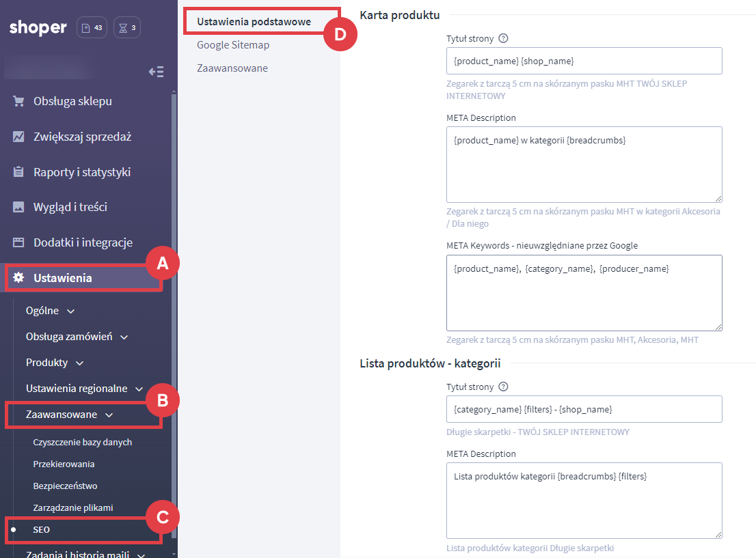Image resolution: width=756 pixels, height=558 pixels.
Task: Click 'META Keywords - nieuwzględniane przez Google' label
Action: point(542,246)
